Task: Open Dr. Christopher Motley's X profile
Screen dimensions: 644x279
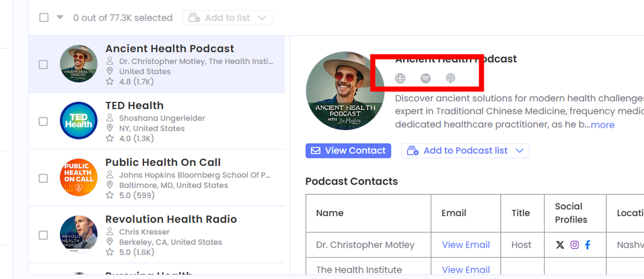Action: (560, 245)
